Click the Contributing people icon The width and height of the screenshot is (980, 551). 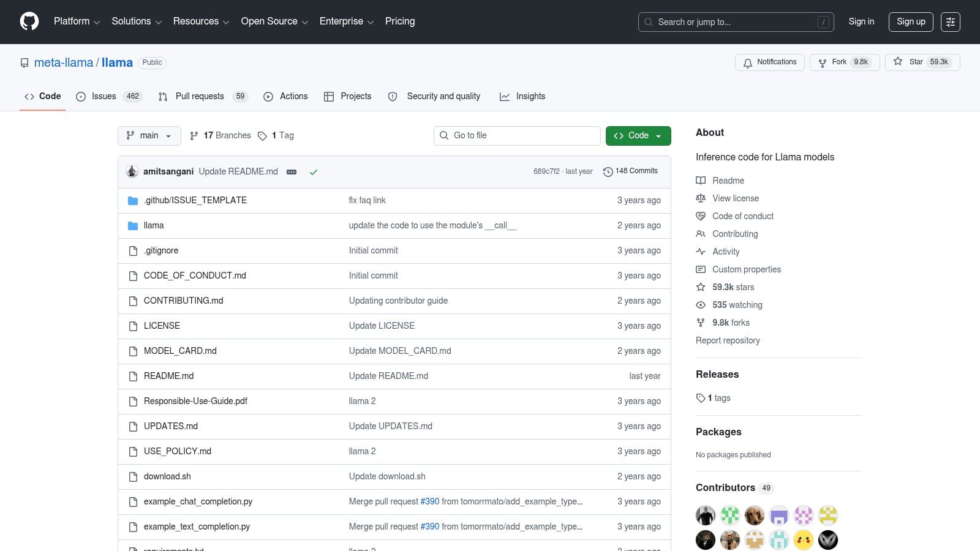pos(701,234)
